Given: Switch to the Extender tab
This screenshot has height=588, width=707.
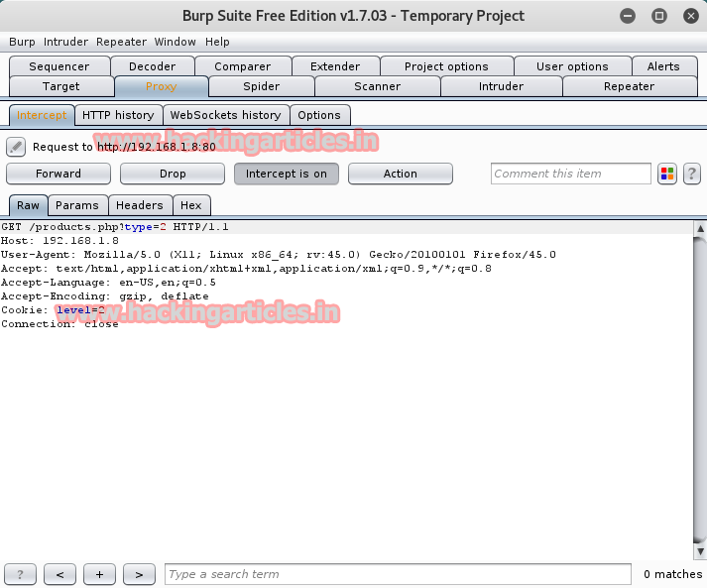Looking at the screenshot, I should [x=335, y=66].
